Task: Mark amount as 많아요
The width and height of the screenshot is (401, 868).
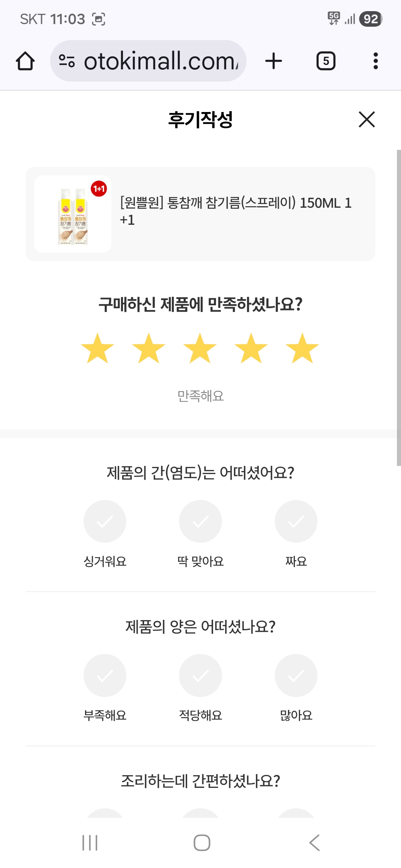Action: pos(296,675)
